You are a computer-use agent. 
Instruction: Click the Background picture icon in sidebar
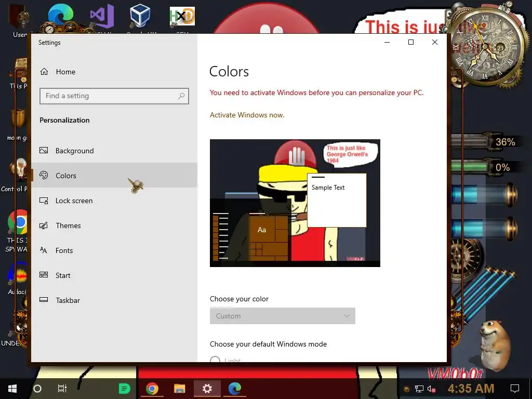pos(44,150)
